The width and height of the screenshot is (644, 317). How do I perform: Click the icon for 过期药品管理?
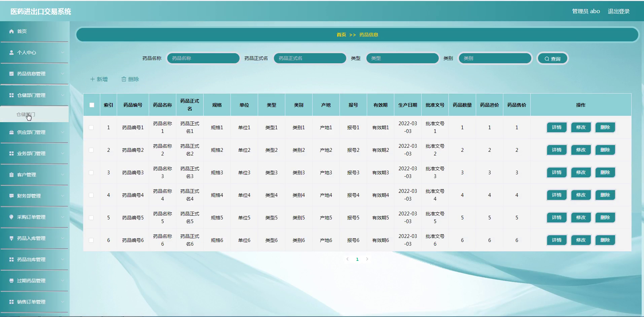pos(11,281)
